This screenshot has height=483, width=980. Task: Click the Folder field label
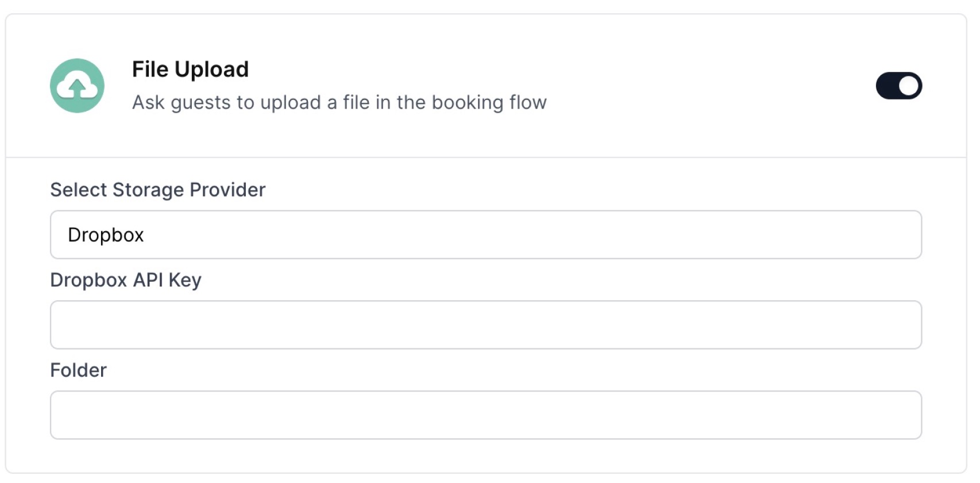click(78, 370)
